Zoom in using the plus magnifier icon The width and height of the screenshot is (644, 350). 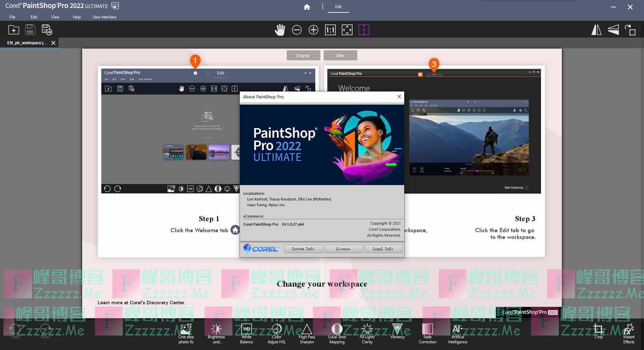313,30
